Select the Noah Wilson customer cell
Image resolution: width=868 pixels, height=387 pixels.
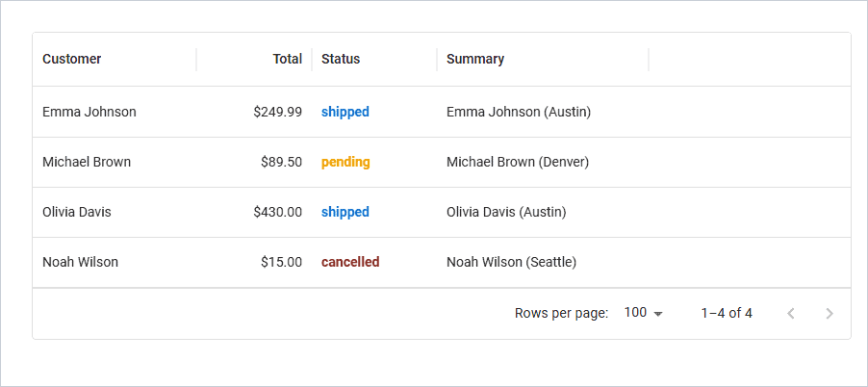pos(115,262)
